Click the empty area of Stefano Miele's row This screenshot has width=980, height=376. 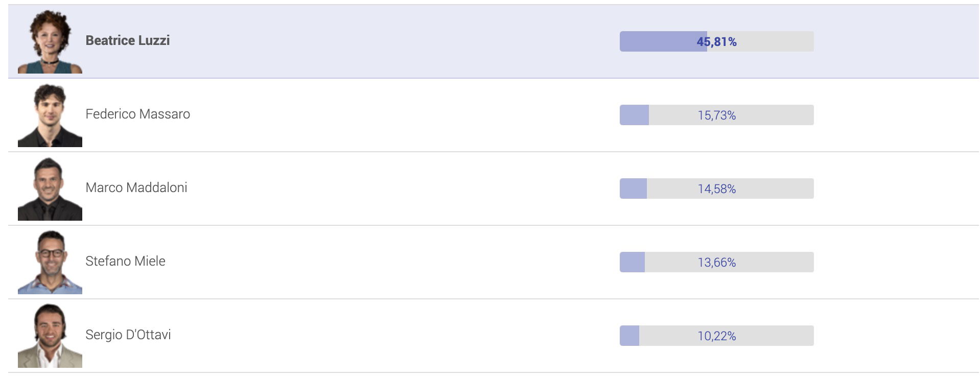[393, 262]
